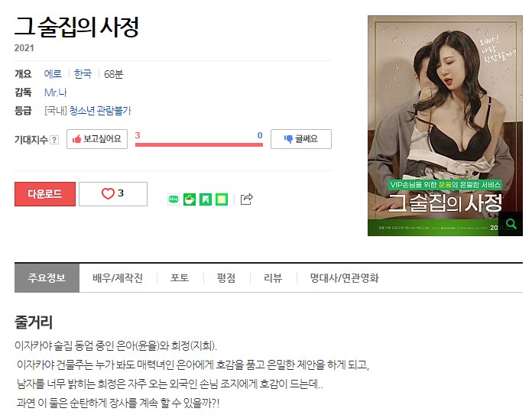Go to the 리뷰 tab
This screenshot has width=532, height=418.
[273, 278]
